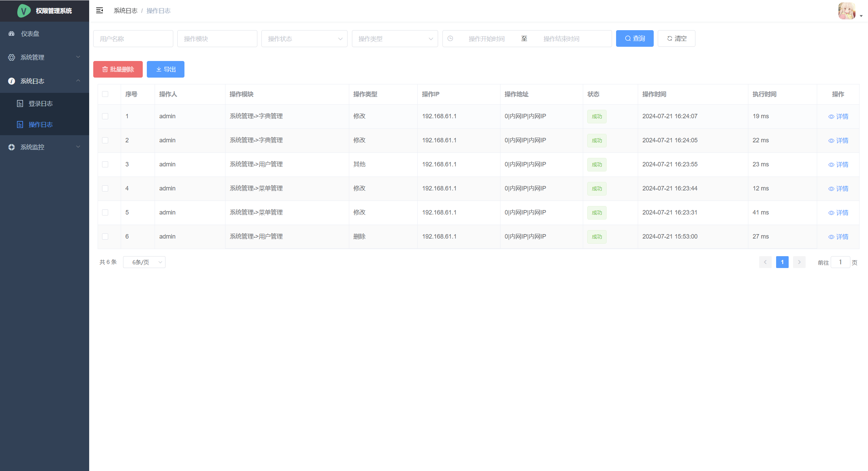Open the 操作状态 dropdown
Image resolution: width=868 pixels, height=471 pixels.
[x=304, y=39]
